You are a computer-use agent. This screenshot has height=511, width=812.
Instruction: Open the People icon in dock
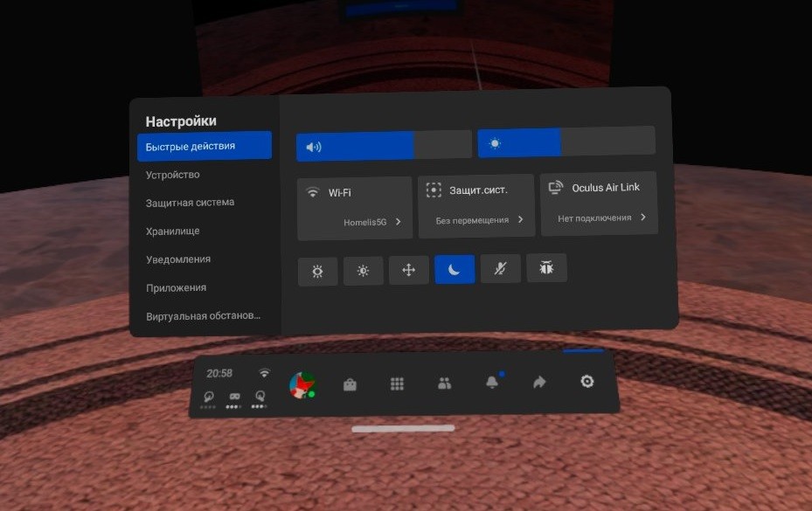coord(444,383)
